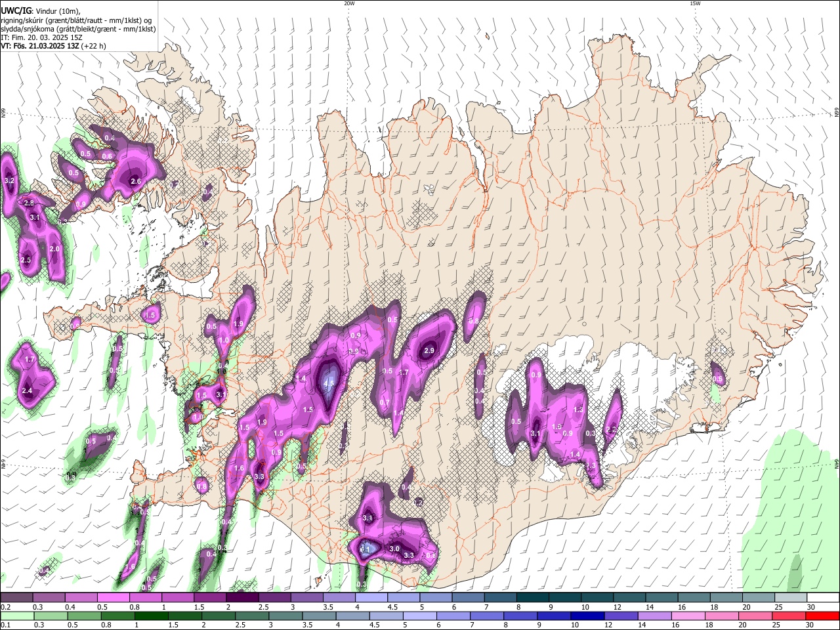Click the "0.1" label in the bottom legend row

click(6, 625)
